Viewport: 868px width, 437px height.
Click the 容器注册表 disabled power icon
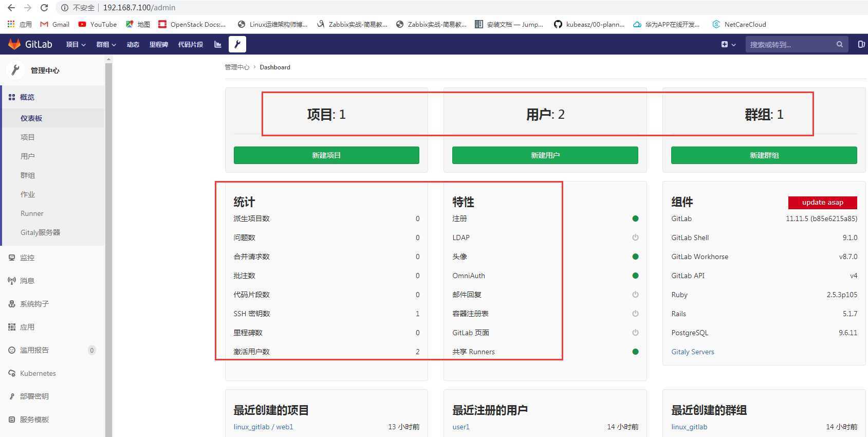point(635,314)
